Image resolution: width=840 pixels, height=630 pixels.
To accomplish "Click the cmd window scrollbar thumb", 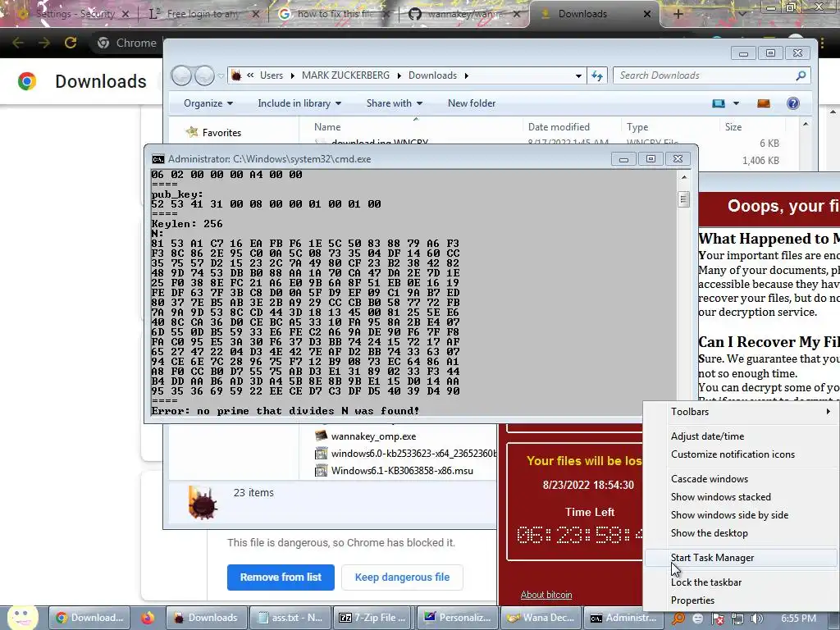I will [683, 199].
